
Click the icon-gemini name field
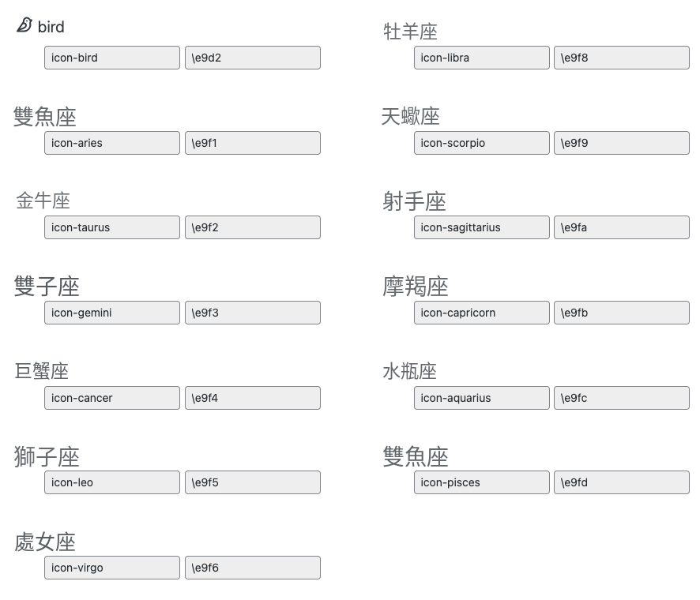[x=112, y=313]
